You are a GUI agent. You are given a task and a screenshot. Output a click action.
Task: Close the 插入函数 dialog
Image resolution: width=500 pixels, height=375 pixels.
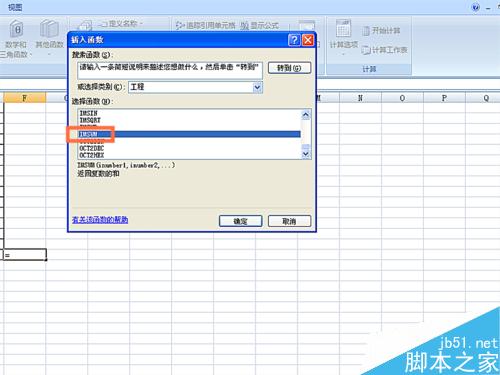point(308,40)
